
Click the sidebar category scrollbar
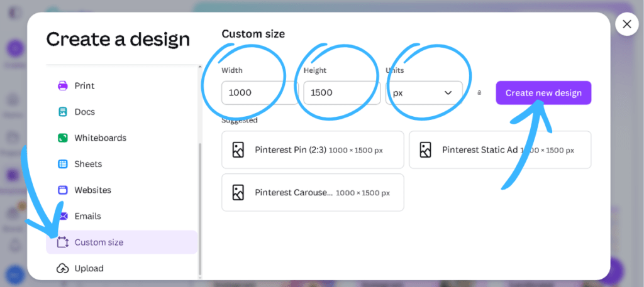[x=200, y=209]
